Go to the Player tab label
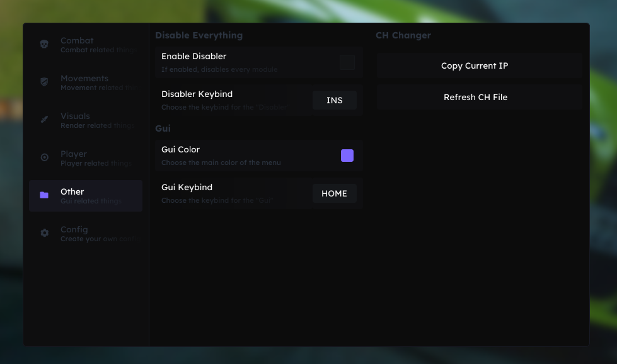 [74, 154]
